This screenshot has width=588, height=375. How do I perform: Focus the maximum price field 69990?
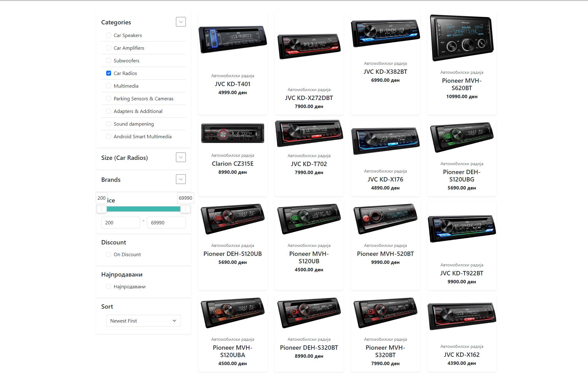point(166,223)
